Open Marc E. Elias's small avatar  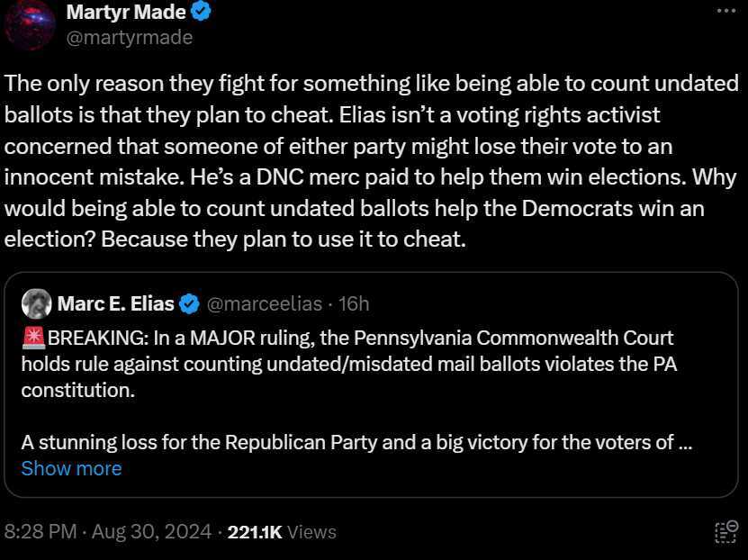pos(36,304)
